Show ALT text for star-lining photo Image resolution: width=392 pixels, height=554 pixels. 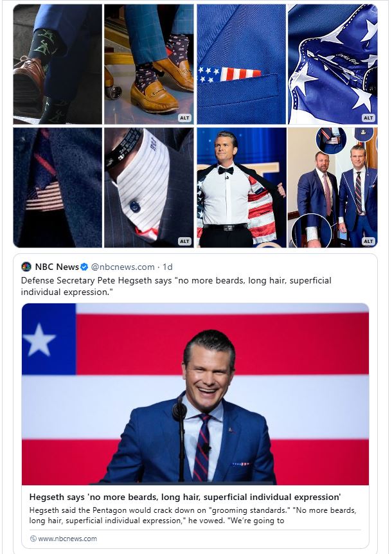pos(368,118)
